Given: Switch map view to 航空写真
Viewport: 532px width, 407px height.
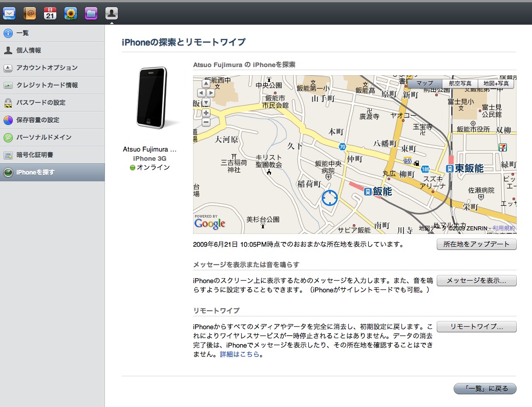Looking at the screenshot, I should pos(460,83).
